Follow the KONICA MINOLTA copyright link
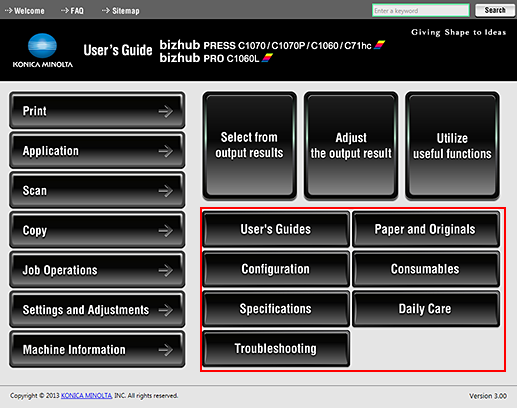This screenshot has height=408, width=517. [x=86, y=396]
